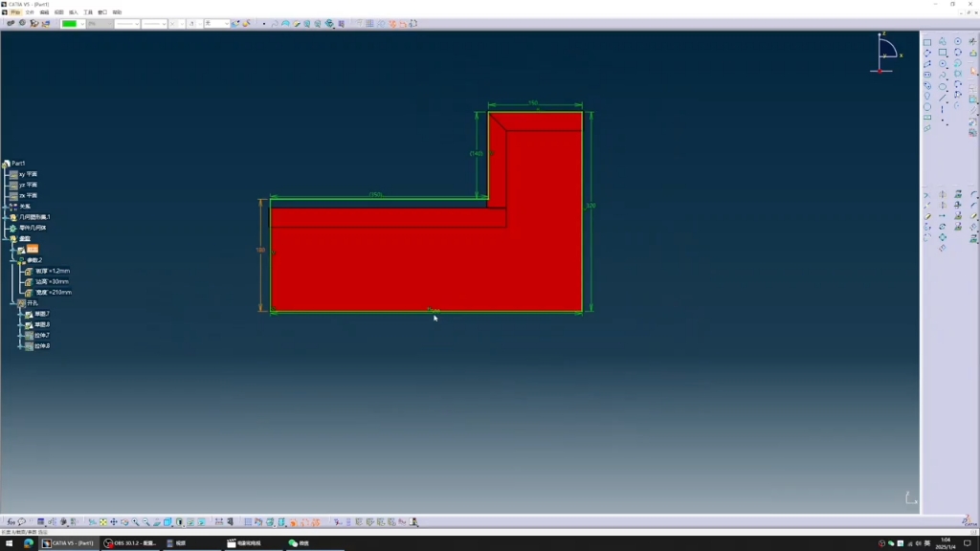Viewport: 980px width, 551px height.
Task: Open the 插入 (Insert) menu
Action: [x=73, y=12]
